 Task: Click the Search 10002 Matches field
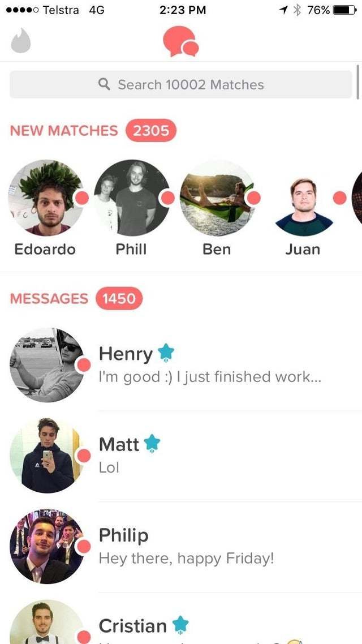click(181, 85)
